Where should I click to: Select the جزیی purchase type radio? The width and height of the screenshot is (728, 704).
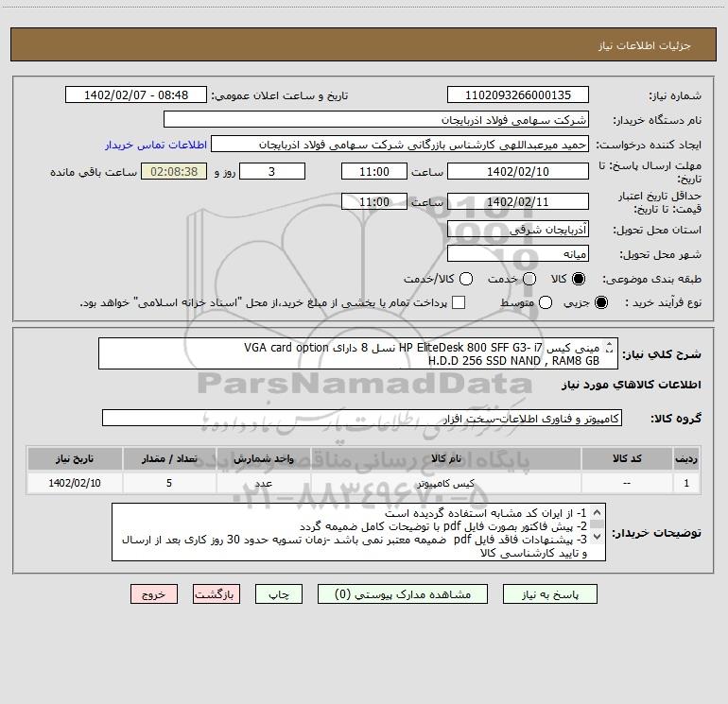click(x=601, y=302)
